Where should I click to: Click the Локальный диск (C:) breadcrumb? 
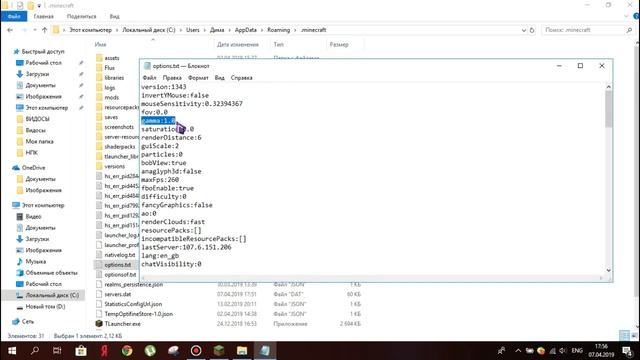point(149,30)
